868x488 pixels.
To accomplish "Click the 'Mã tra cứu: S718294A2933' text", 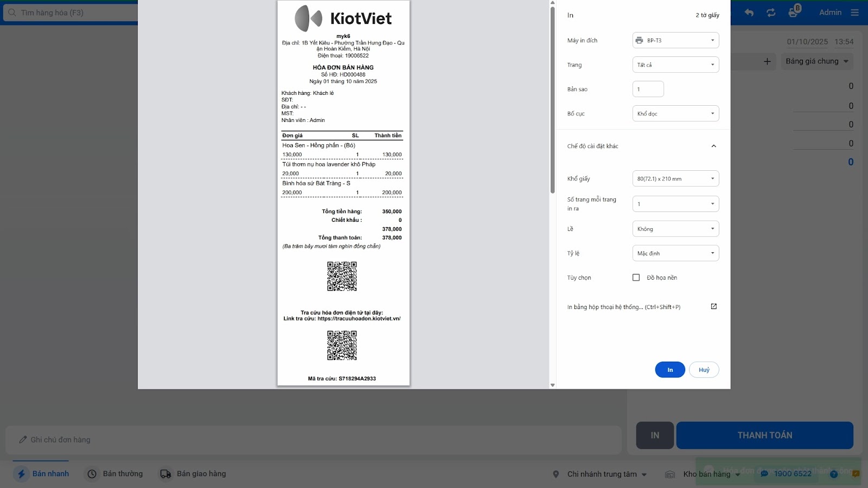I will pos(342,378).
